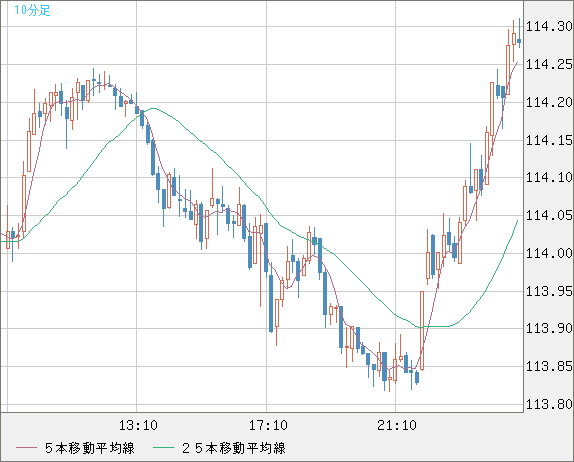The width and height of the screenshot is (574, 462).
Task: Click the 25本移動平均線 legend label
Action: [x=234, y=448]
